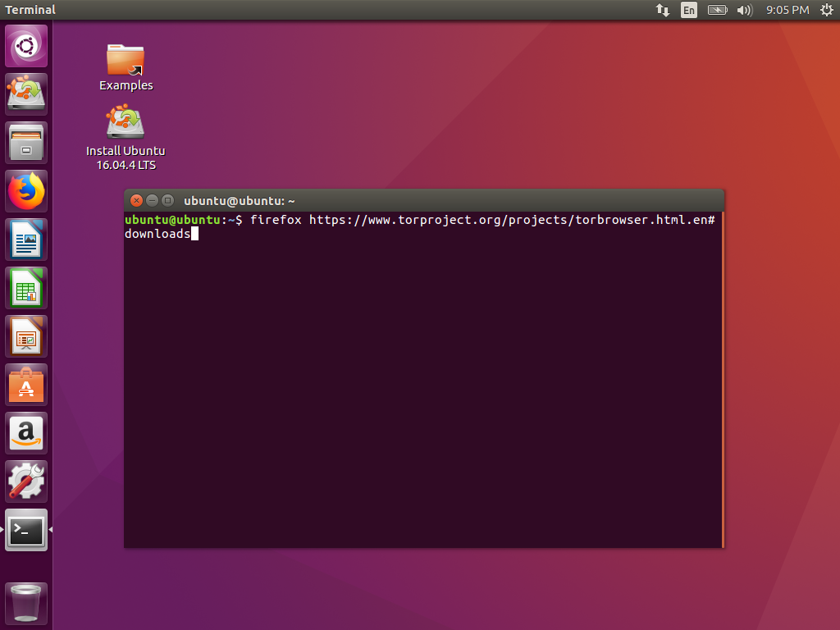Click inside the terminal command line
The image size is (840, 630).
tap(328, 234)
